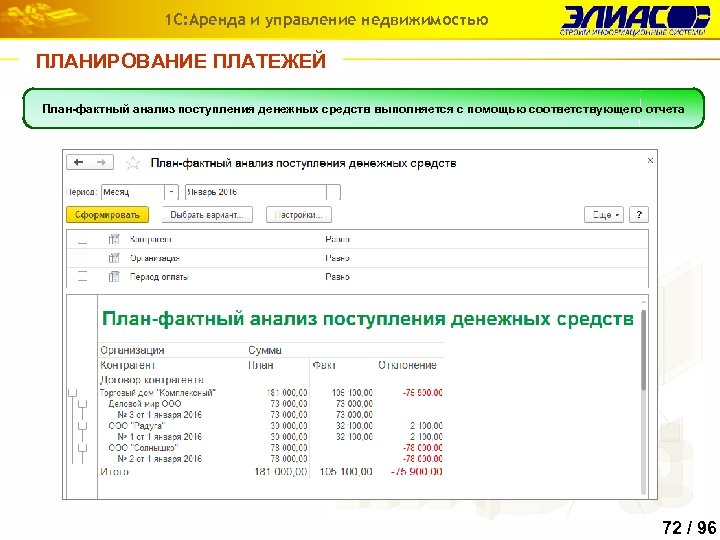This screenshot has height=540, width=720.
Task: Click the filter icon next to Период оплаты
Action: (114, 276)
